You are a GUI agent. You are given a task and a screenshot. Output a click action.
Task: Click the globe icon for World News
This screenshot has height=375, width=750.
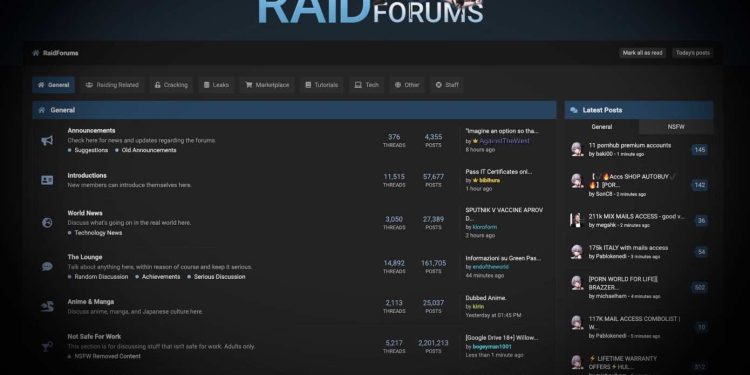pos(47,222)
